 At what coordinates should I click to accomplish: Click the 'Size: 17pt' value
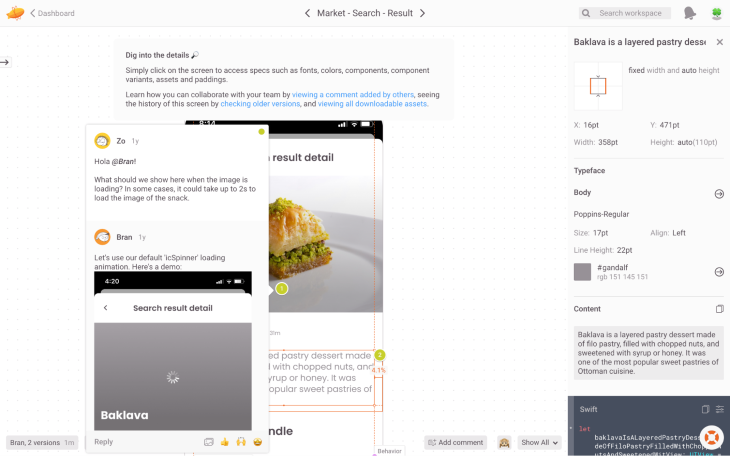coord(591,233)
